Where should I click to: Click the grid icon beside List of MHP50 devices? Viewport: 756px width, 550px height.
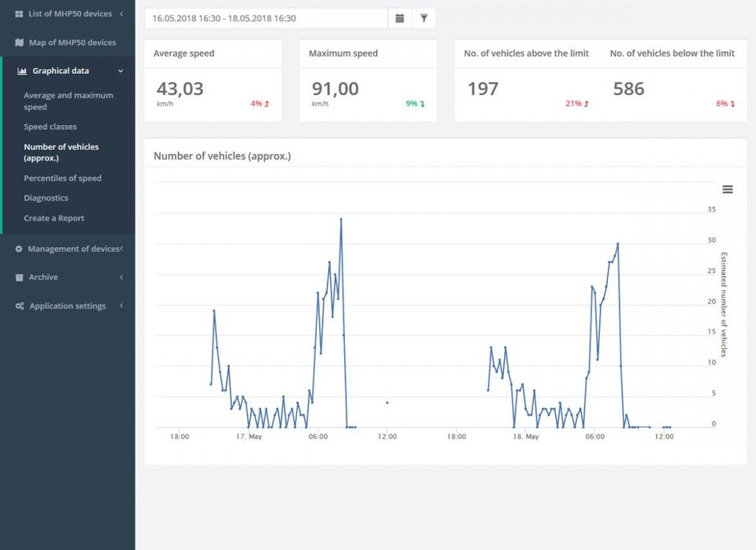[19, 13]
